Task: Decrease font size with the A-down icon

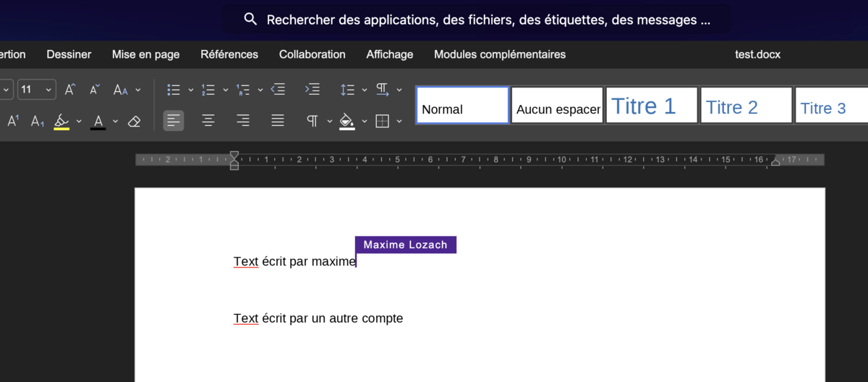Action: tap(95, 90)
